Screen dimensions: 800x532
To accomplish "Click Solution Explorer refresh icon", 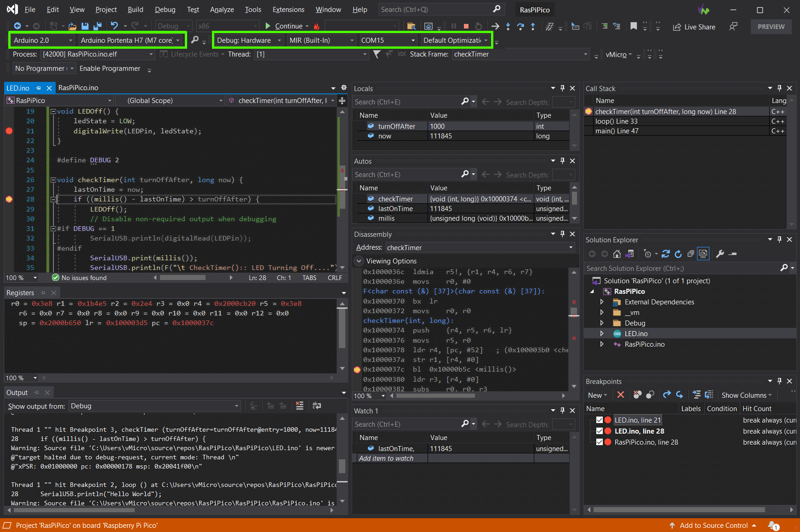I will coord(678,254).
